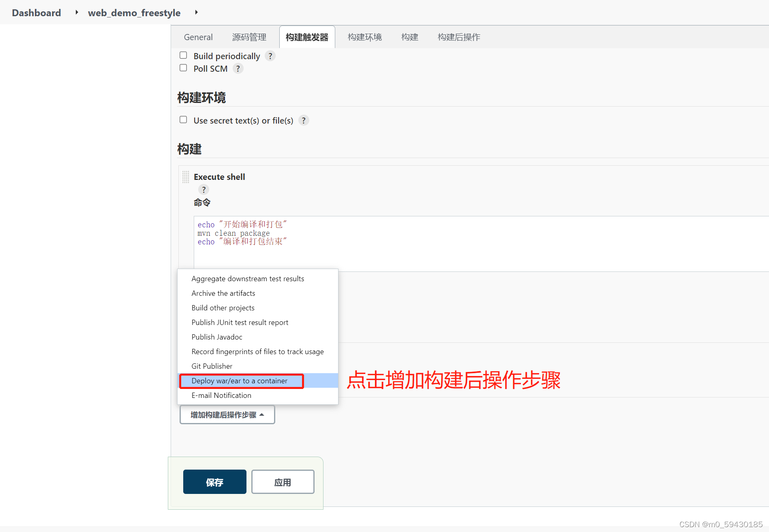Switch to the General tab
The width and height of the screenshot is (769, 532).
[198, 37]
